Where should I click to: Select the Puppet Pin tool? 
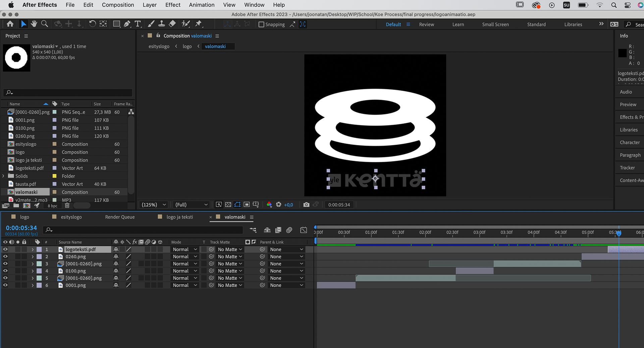[199, 24]
